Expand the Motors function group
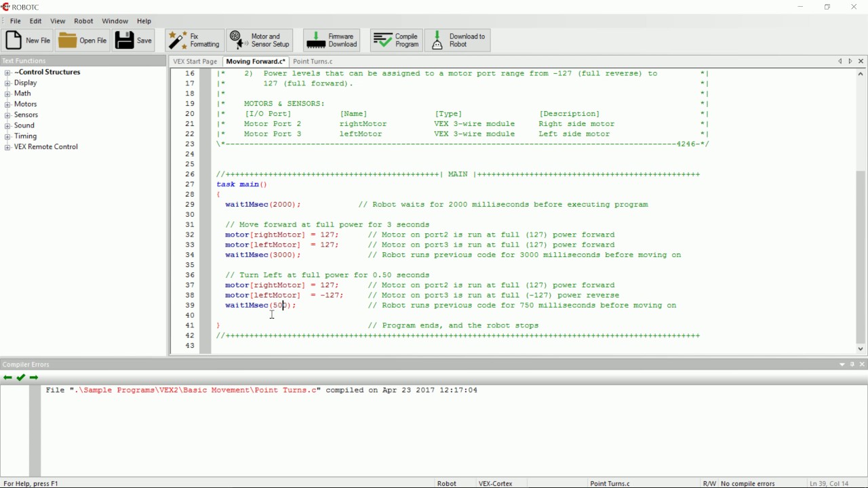This screenshot has height=488, width=868. pos(7,104)
